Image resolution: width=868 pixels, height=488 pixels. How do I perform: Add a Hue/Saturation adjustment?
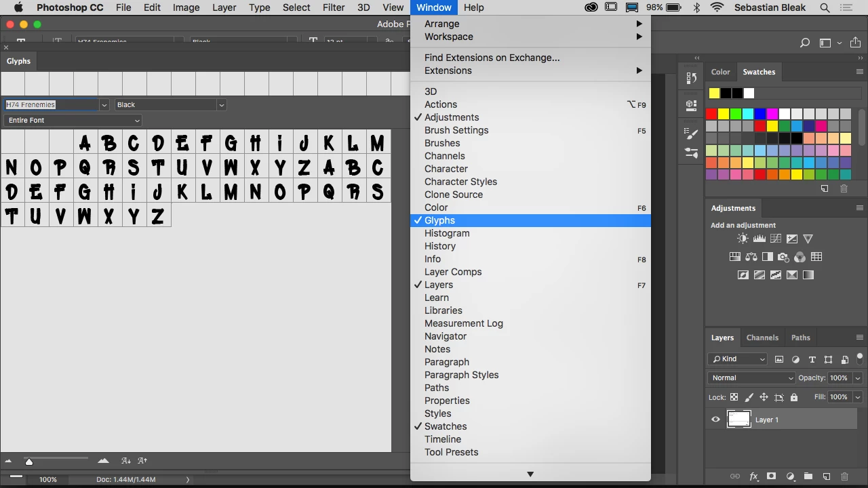pyautogui.click(x=734, y=257)
